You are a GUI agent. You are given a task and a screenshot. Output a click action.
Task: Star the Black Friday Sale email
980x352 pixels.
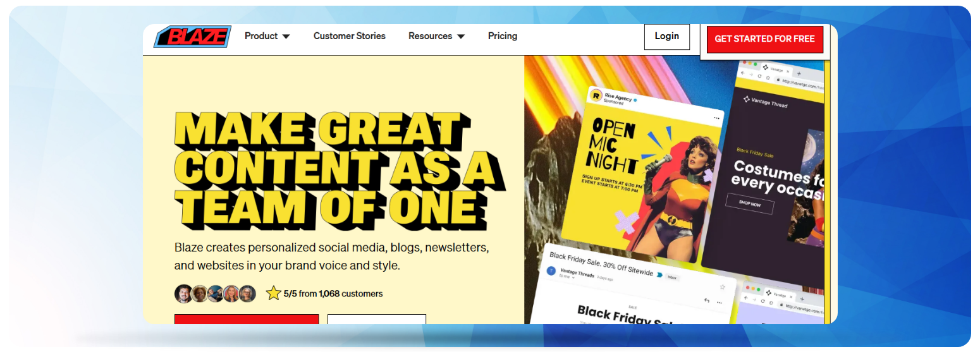point(722,287)
